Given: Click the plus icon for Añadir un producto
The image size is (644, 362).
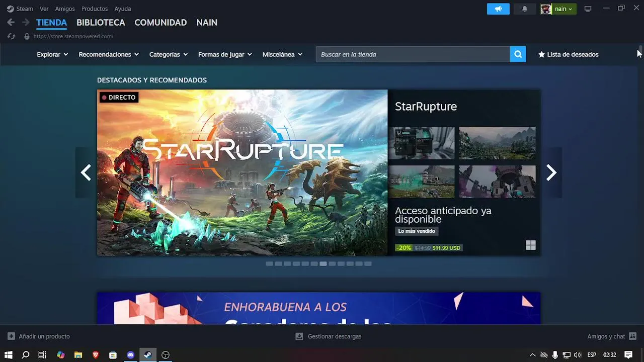Looking at the screenshot, I should point(11,336).
